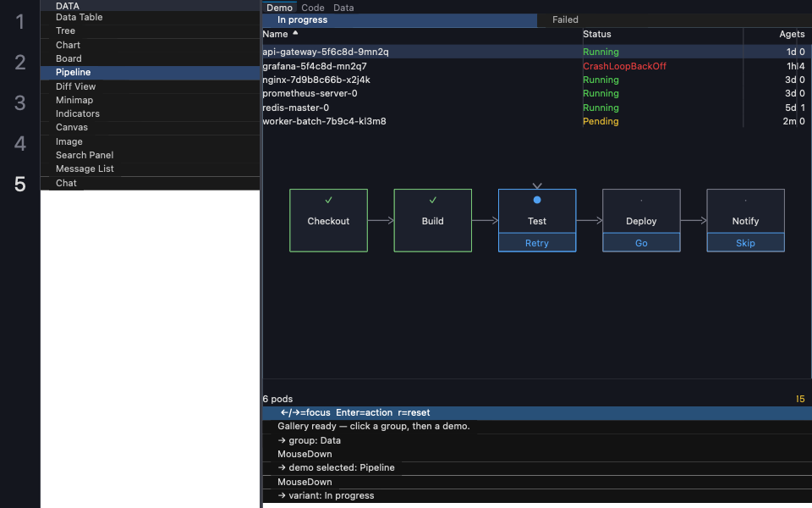
Task: Open the Message List demo
Action: point(151,169)
